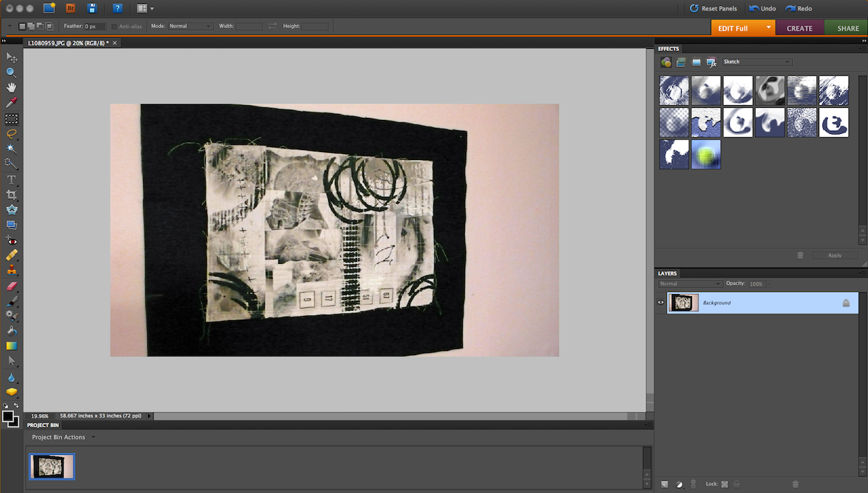Choose the Rectangular Marquee tool
Viewport: 868px width, 493px height.
[x=11, y=119]
